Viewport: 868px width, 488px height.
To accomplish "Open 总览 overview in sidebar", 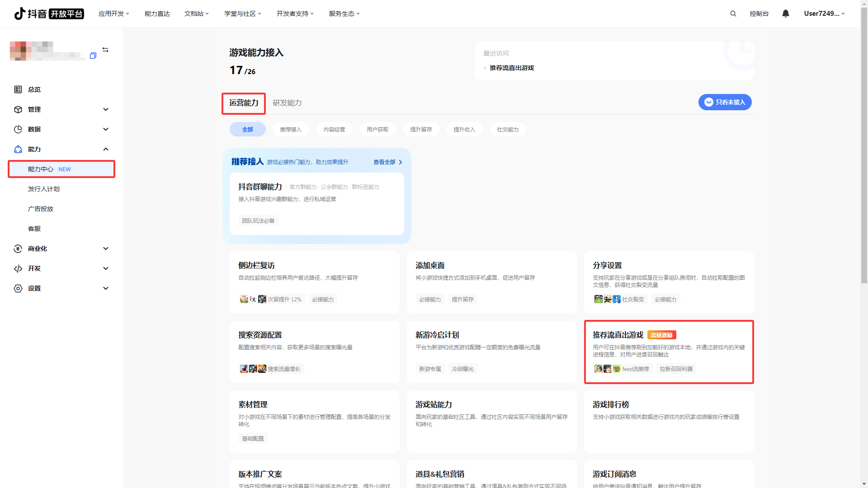I will [34, 89].
